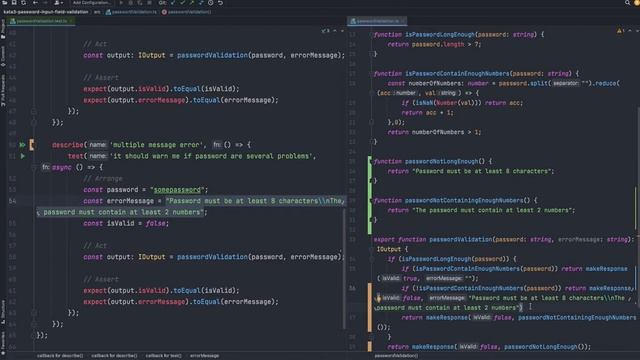Click the "somepassword" string literal
640x360 pixels.
[x=178, y=190]
